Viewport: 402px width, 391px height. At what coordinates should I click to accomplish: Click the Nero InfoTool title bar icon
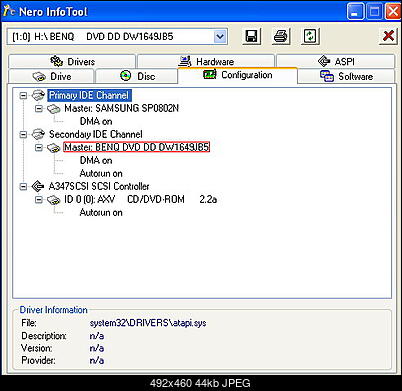coord(9,11)
